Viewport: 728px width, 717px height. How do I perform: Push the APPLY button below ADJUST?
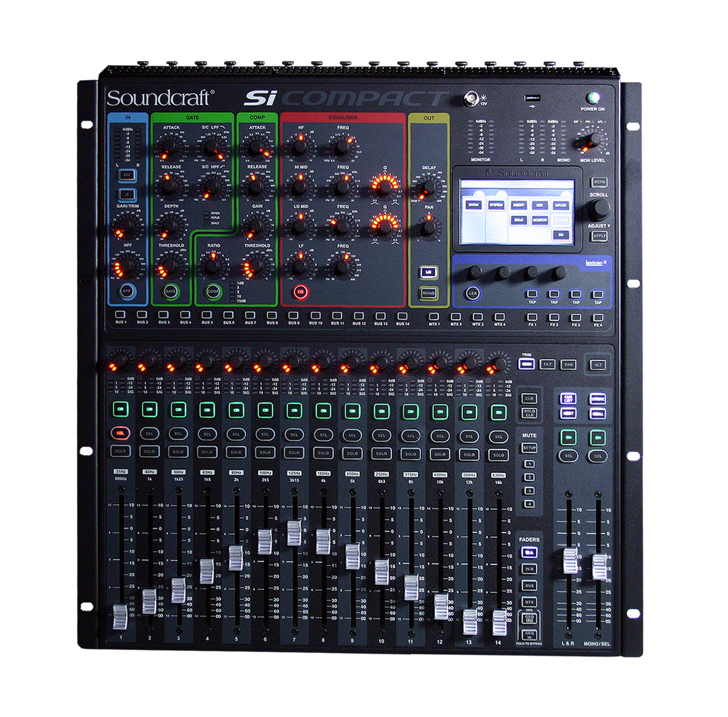click(599, 236)
